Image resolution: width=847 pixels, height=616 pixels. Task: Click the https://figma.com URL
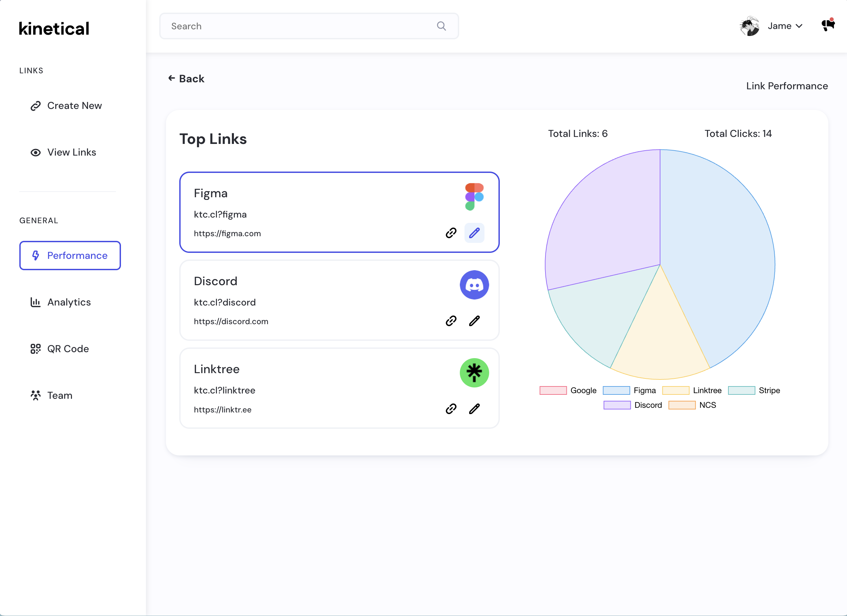[x=227, y=234]
